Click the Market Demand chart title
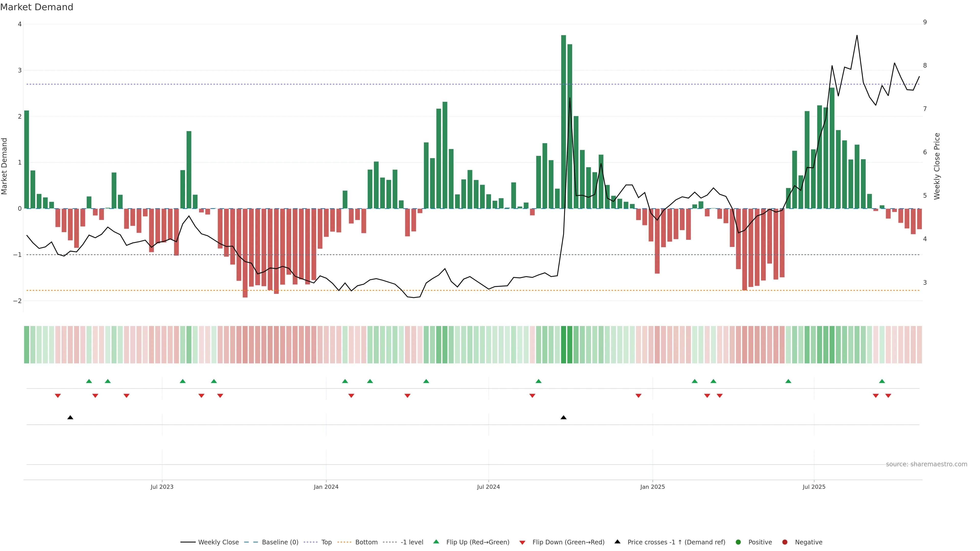Viewport: 980px width, 551px height. point(36,7)
